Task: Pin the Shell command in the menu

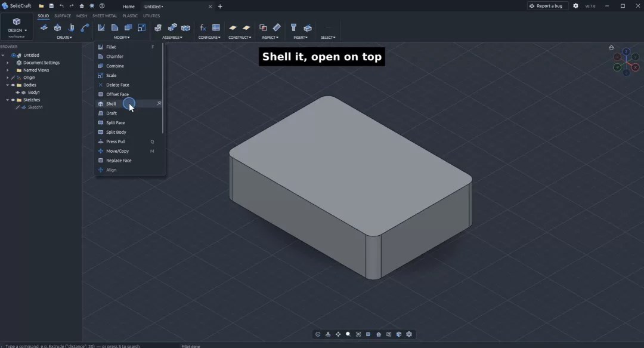Action: click(x=159, y=103)
